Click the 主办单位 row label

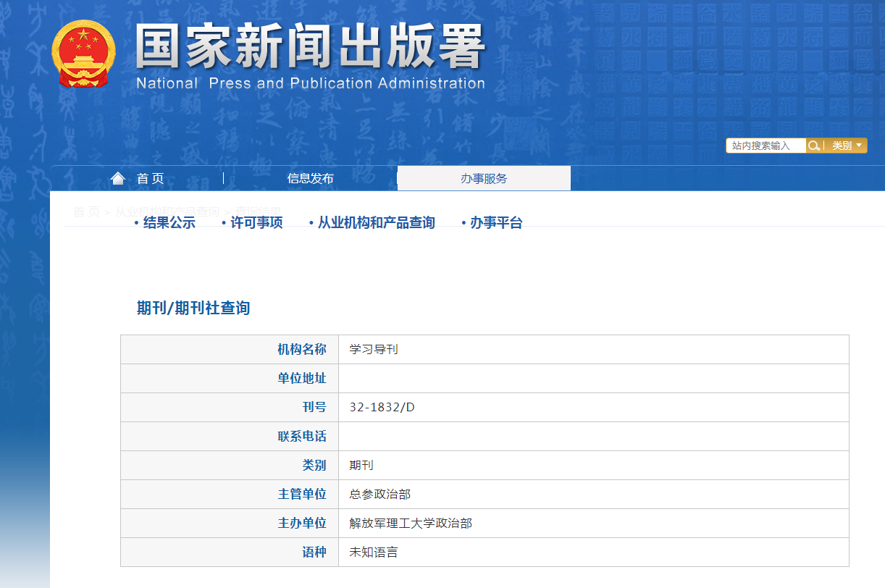coord(302,524)
